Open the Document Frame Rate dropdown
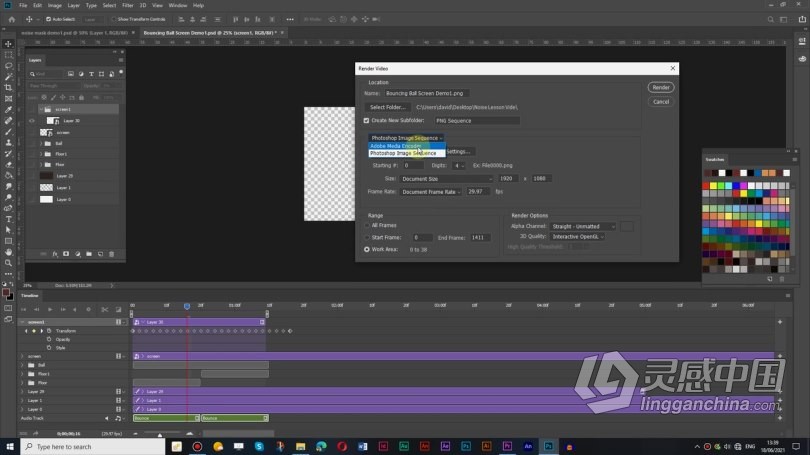 click(x=431, y=192)
